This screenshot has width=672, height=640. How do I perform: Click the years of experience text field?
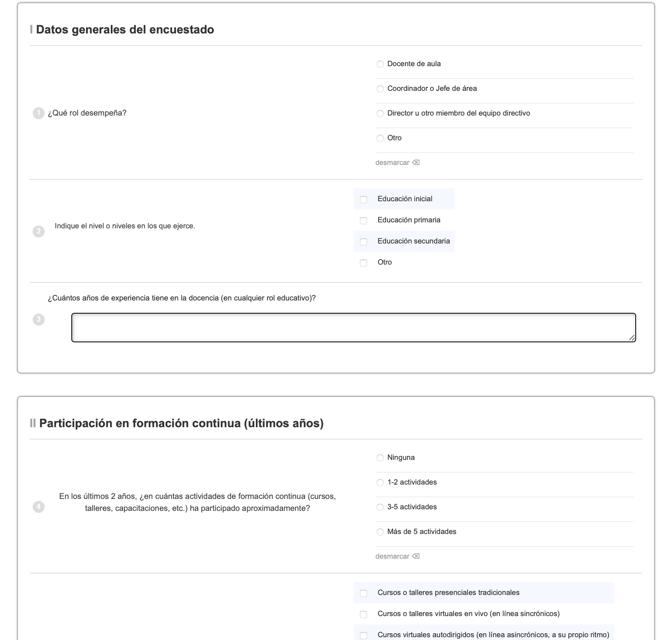353,328
